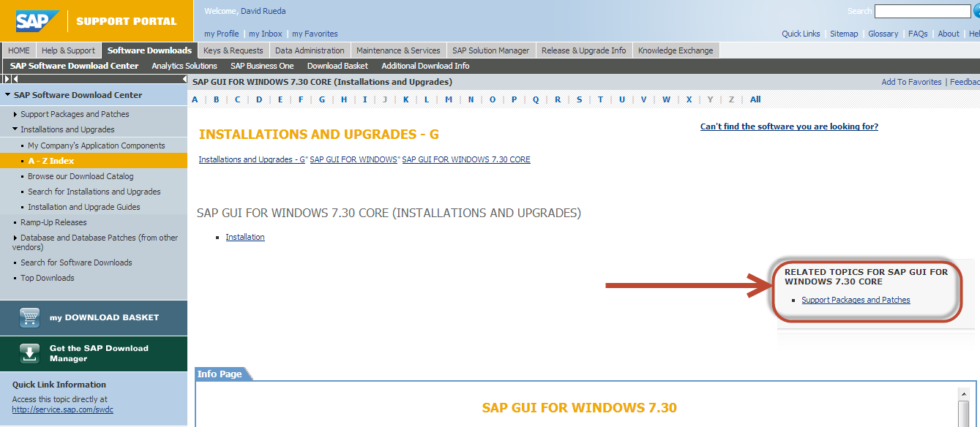Open SAP GUI FOR WINDOWS breadcrumb
Screen dimensions: 980x427
(x=354, y=159)
